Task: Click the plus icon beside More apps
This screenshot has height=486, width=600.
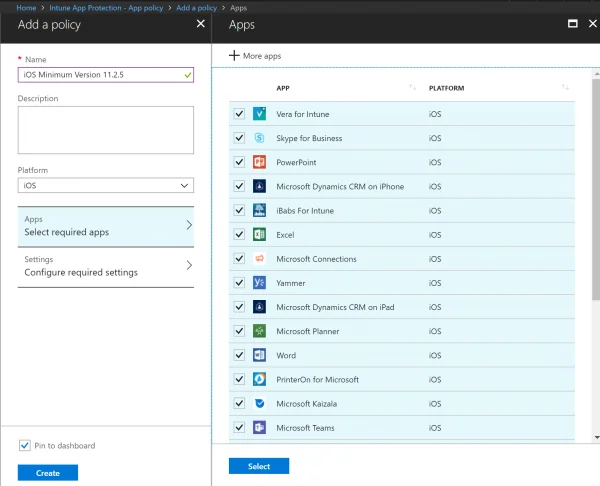Action: click(234, 55)
